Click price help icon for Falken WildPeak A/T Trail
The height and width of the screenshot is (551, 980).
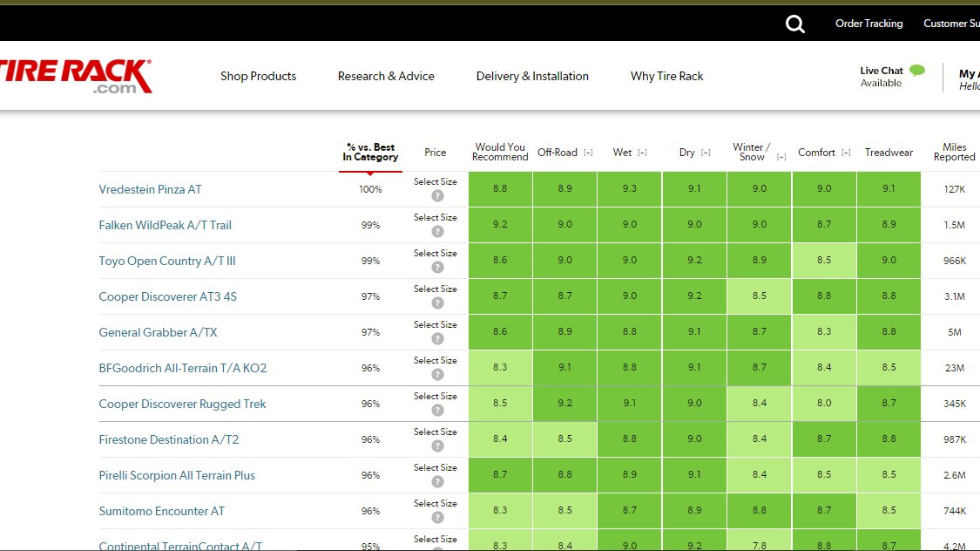pyautogui.click(x=437, y=231)
